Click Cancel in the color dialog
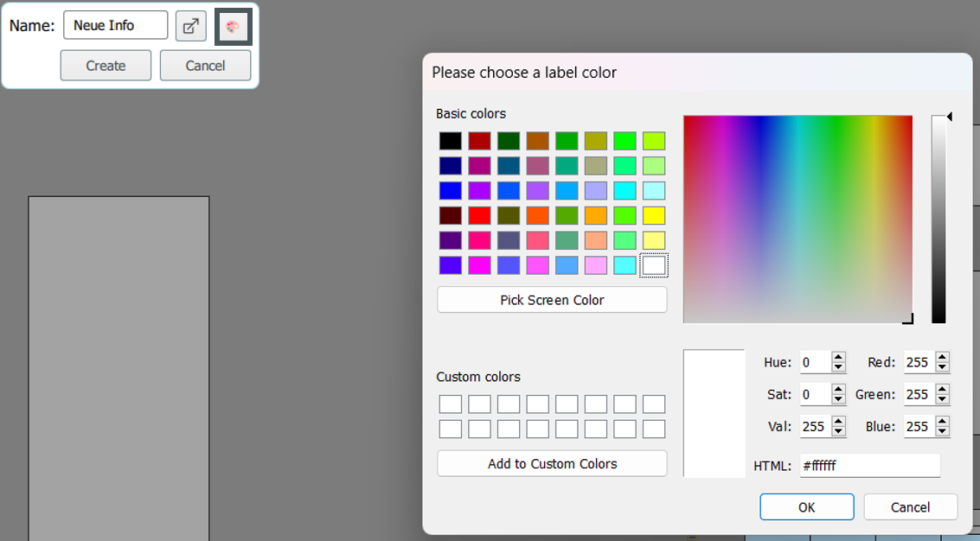The height and width of the screenshot is (541, 980). (910, 506)
